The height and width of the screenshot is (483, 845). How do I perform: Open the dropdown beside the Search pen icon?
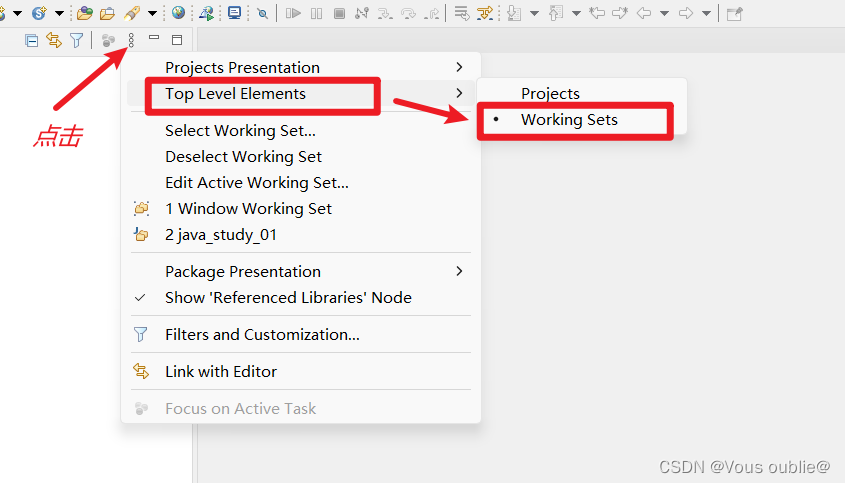(153, 13)
